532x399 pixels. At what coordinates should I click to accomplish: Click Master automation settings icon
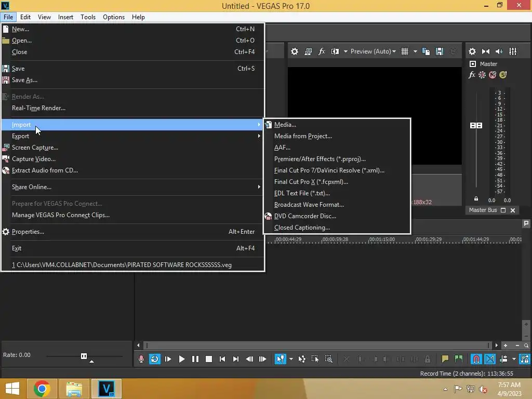click(482, 75)
